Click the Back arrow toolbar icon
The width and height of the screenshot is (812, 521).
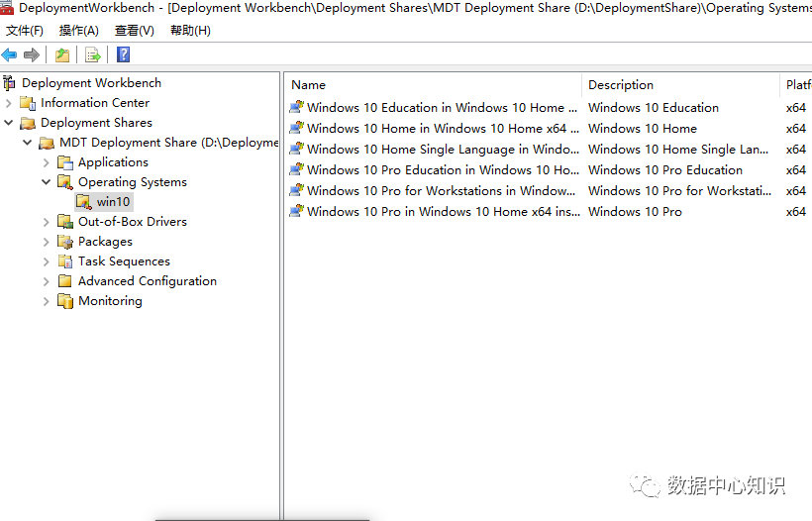(9, 54)
